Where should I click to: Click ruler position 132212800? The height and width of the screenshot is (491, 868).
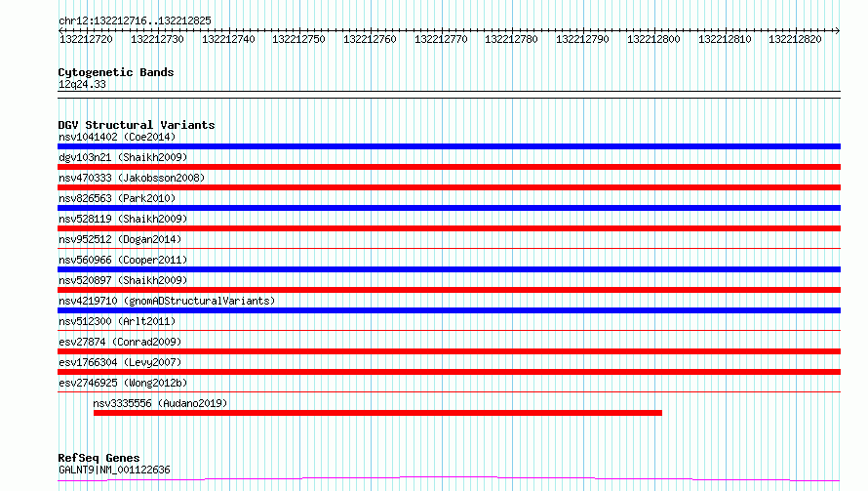click(x=653, y=39)
